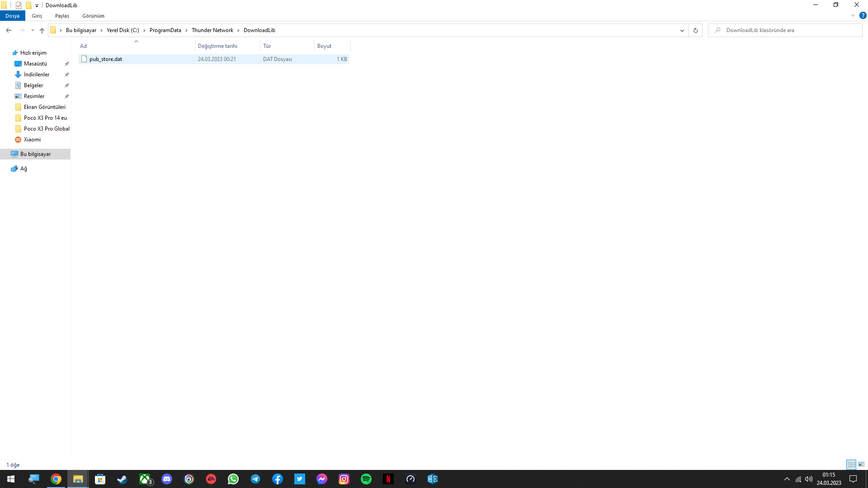Select the pub_store.dat file

tap(106, 59)
